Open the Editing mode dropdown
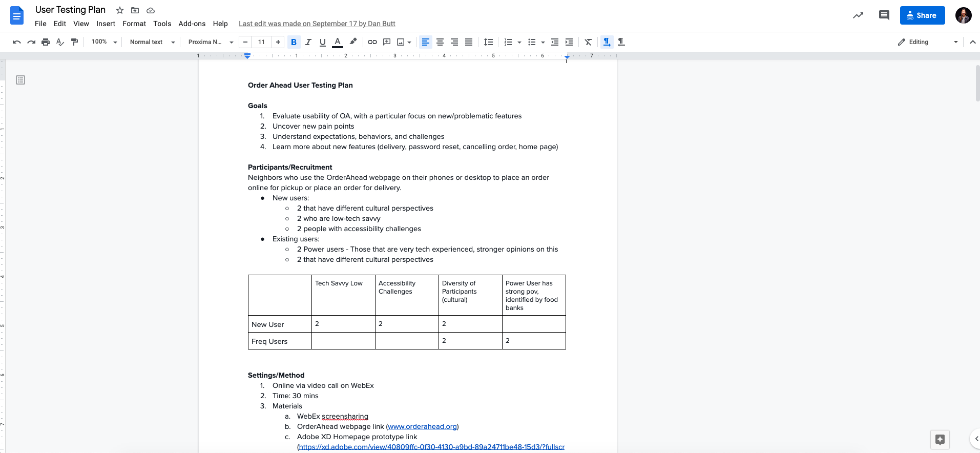 pos(928,42)
